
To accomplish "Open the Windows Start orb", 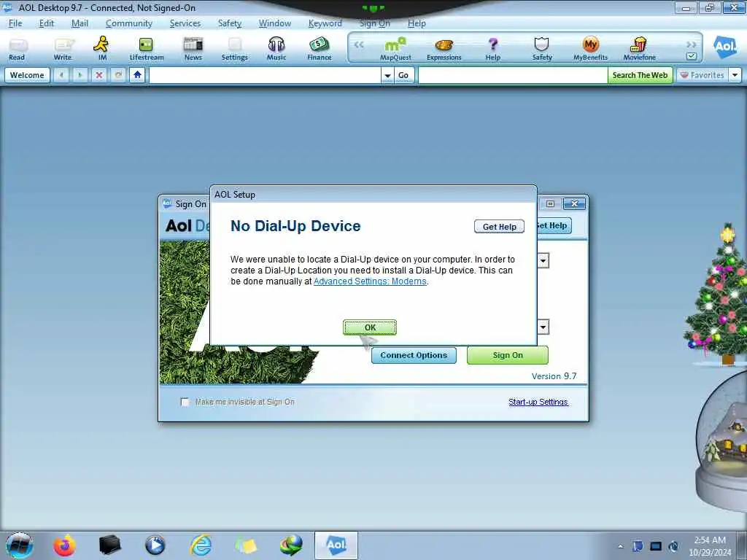I will (x=20, y=545).
